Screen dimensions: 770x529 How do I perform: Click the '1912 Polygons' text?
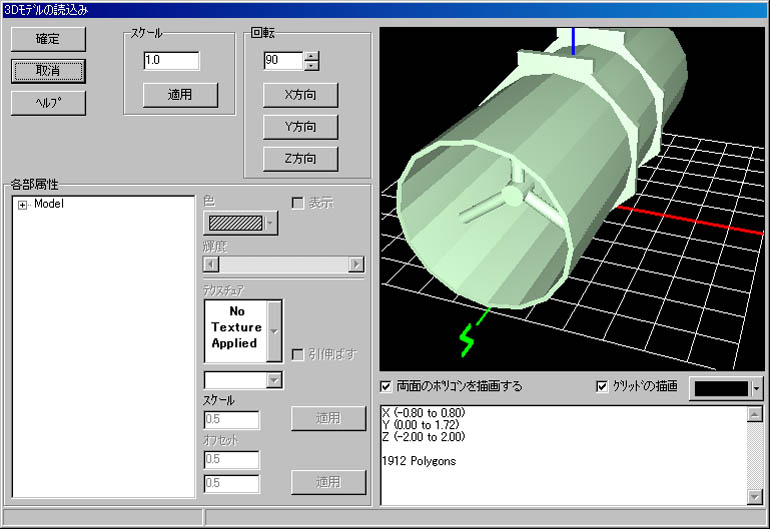[x=419, y=461]
